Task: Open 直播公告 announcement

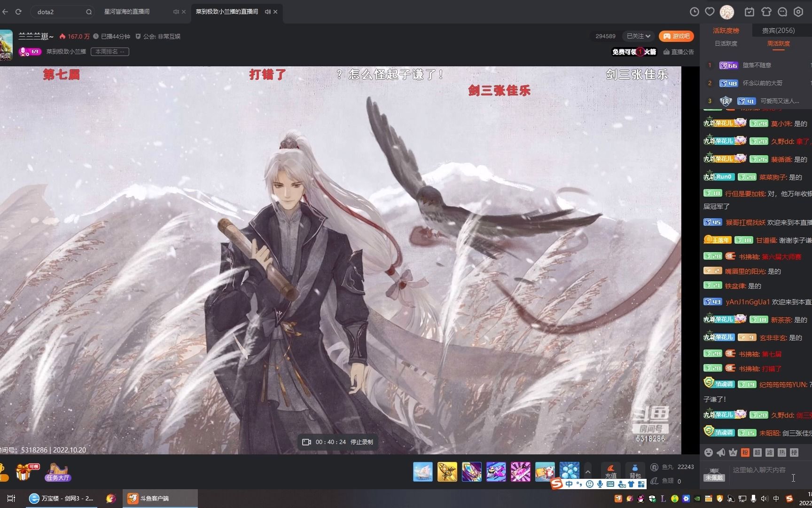Action: point(679,52)
